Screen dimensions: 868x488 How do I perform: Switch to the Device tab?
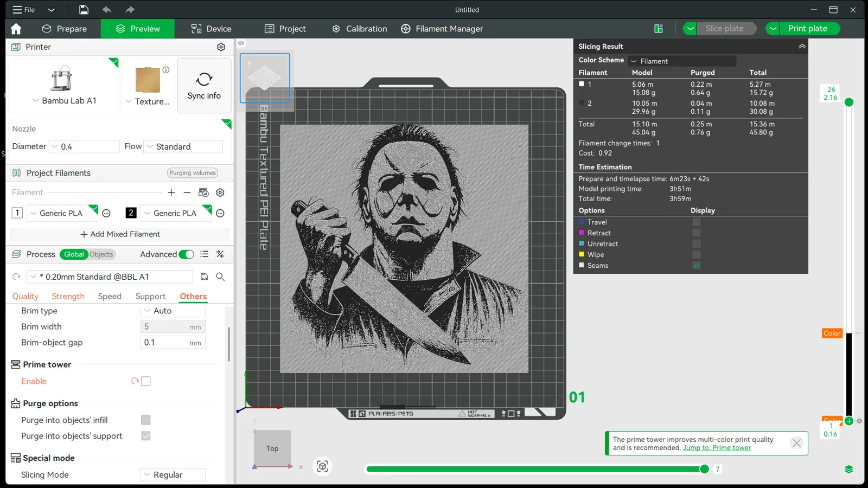tap(211, 29)
